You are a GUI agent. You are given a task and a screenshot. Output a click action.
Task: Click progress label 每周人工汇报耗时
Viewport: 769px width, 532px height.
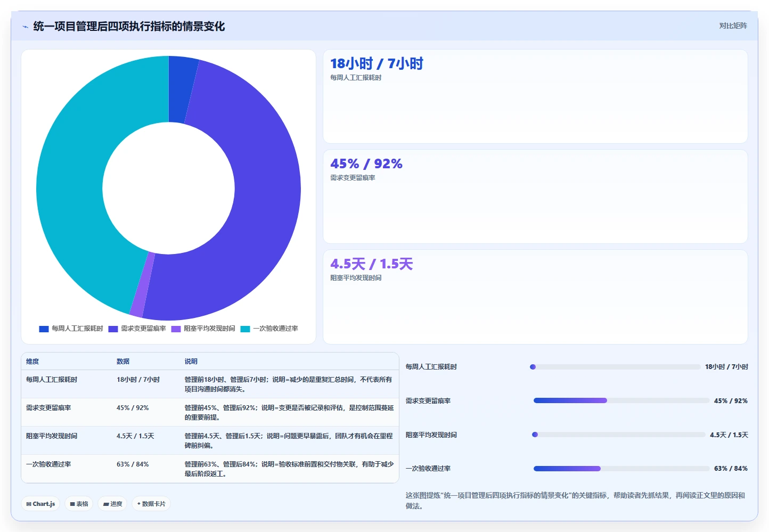tap(431, 367)
